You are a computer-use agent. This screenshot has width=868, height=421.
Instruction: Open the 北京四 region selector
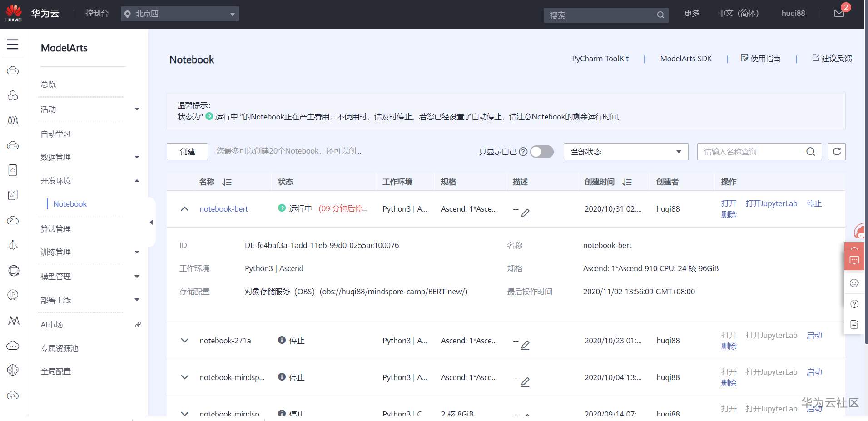180,14
